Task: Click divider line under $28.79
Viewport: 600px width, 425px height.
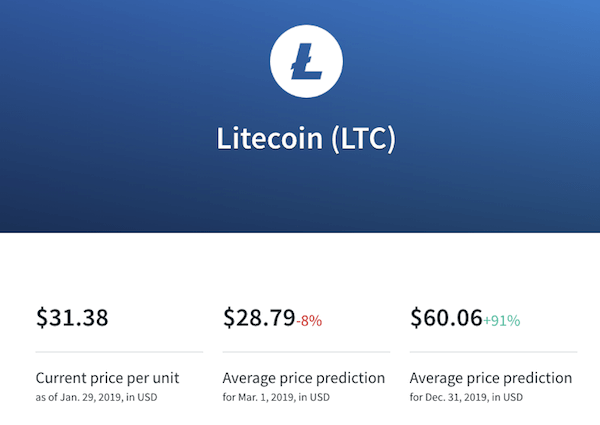Action: pos(307,352)
